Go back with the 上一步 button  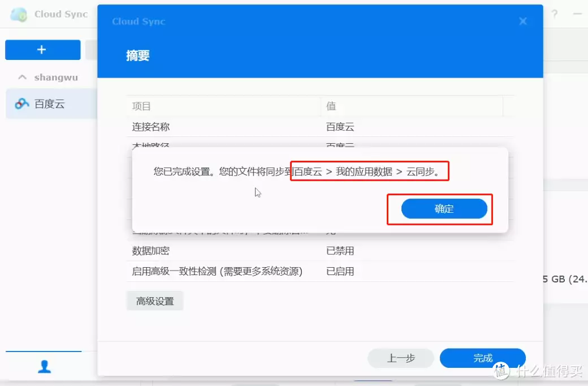(401, 358)
